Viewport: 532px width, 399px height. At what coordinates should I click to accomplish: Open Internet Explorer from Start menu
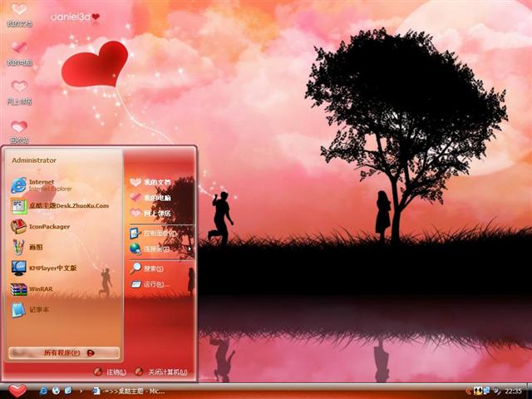(x=42, y=185)
